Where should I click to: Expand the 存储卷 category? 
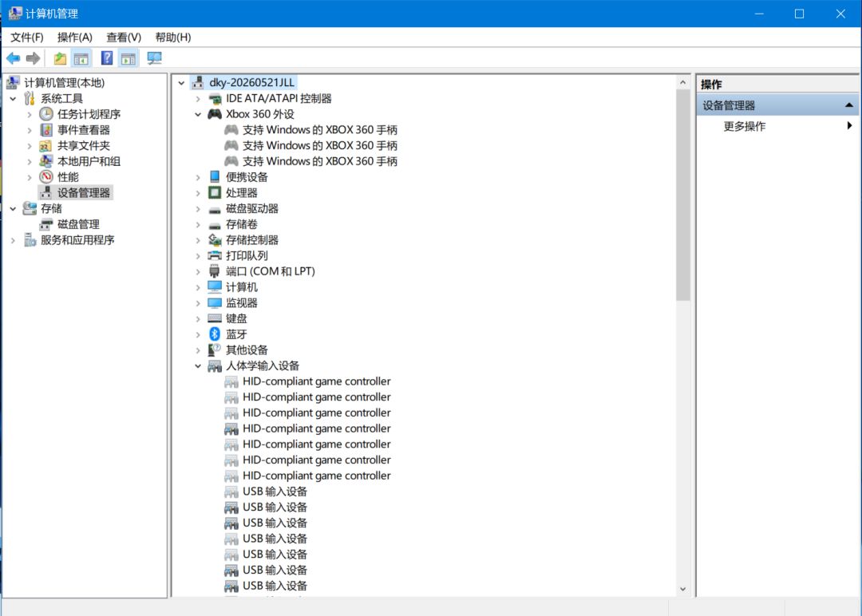click(x=198, y=225)
